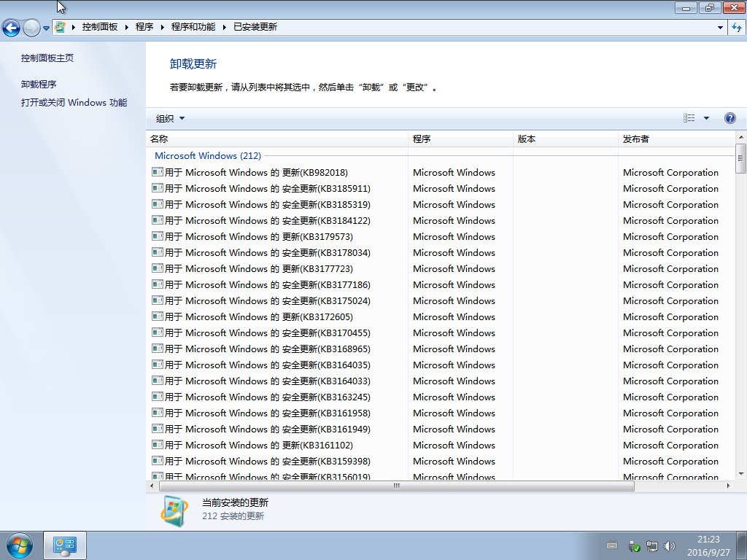This screenshot has width=747, height=560.
Task: Sort by the 发布者 column header
Action: click(x=676, y=139)
